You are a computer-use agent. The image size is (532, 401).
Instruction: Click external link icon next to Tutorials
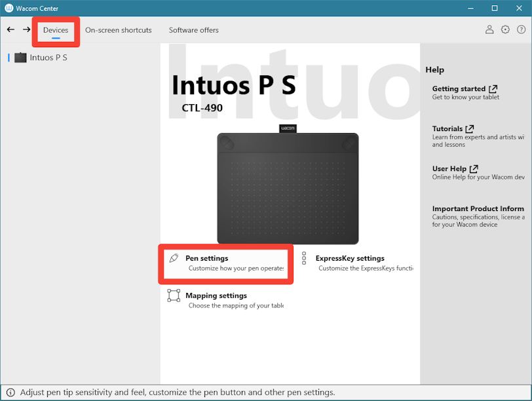coord(470,129)
